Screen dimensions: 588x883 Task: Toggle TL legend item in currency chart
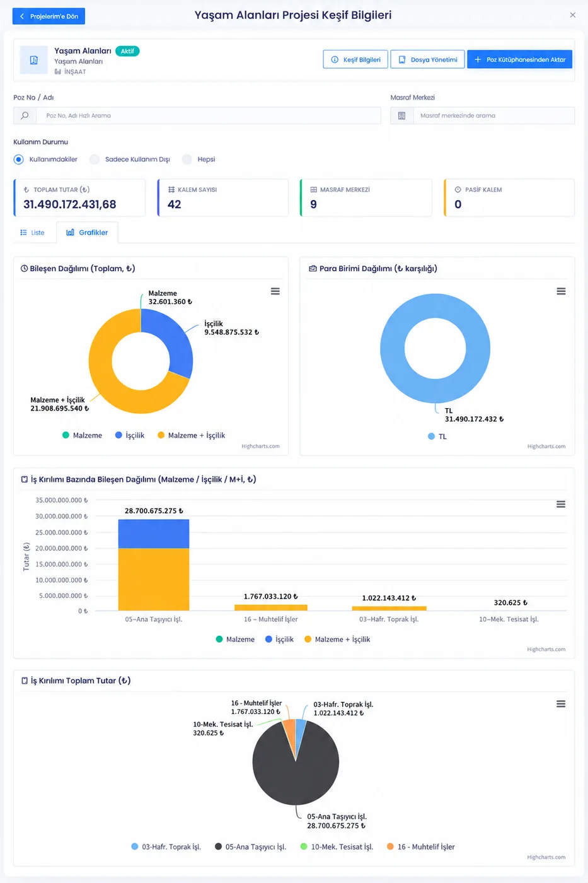(x=437, y=436)
